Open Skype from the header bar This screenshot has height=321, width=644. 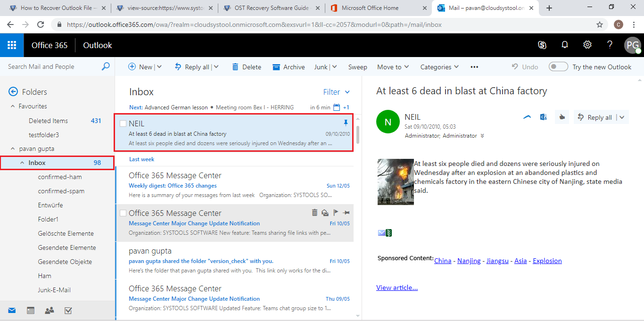tap(542, 45)
